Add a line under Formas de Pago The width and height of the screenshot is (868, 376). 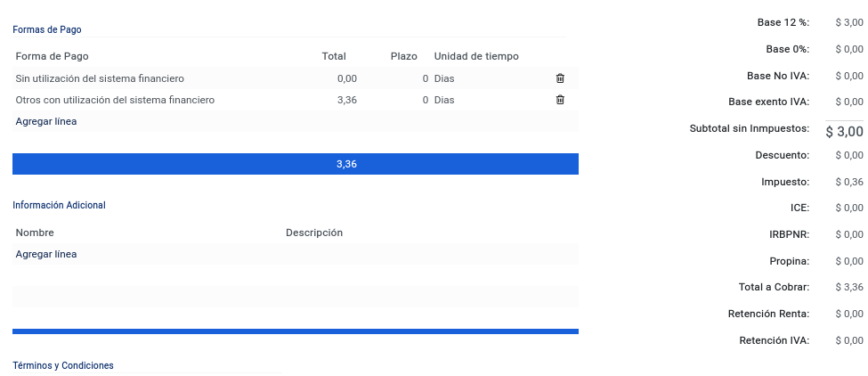pos(46,121)
